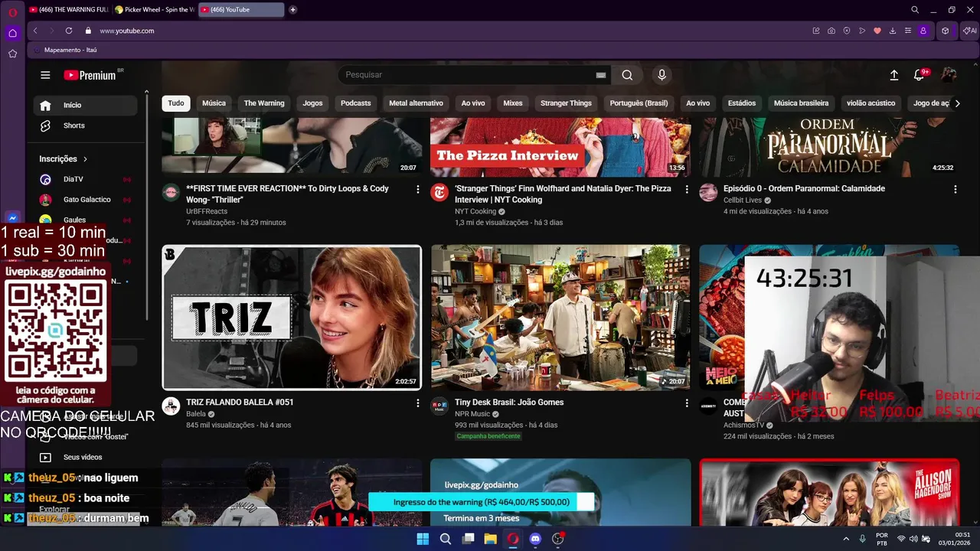980x551 pixels.
Task: Open the YouTube notifications bell
Action: (x=920, y=74)
